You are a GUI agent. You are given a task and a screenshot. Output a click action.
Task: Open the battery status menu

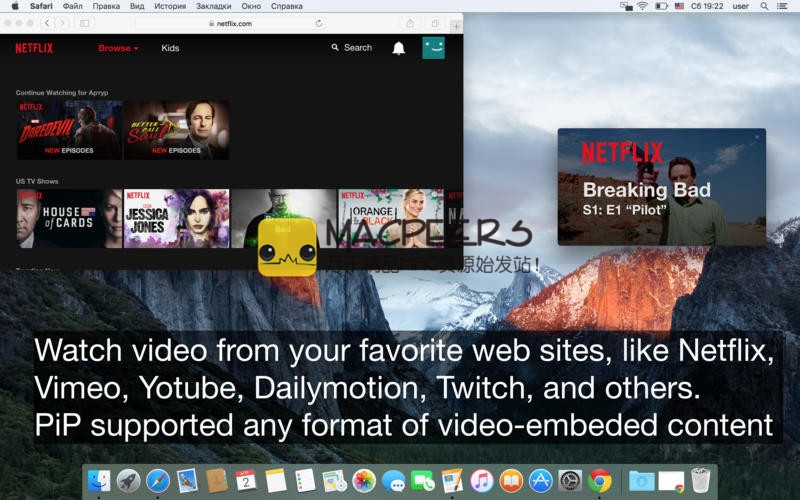pos(661,6)
